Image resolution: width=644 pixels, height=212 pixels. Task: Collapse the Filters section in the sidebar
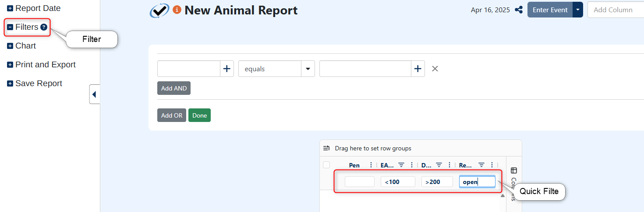(10, 27)
